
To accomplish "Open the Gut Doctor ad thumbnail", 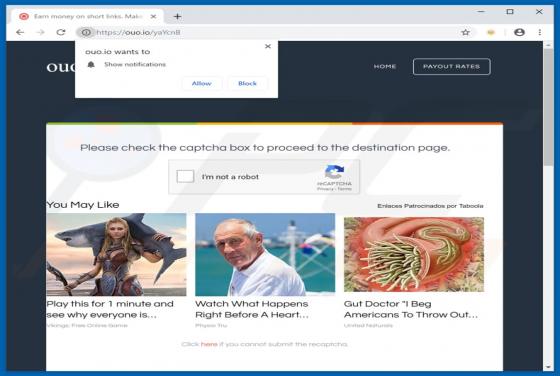I will (x=414, y=254).
